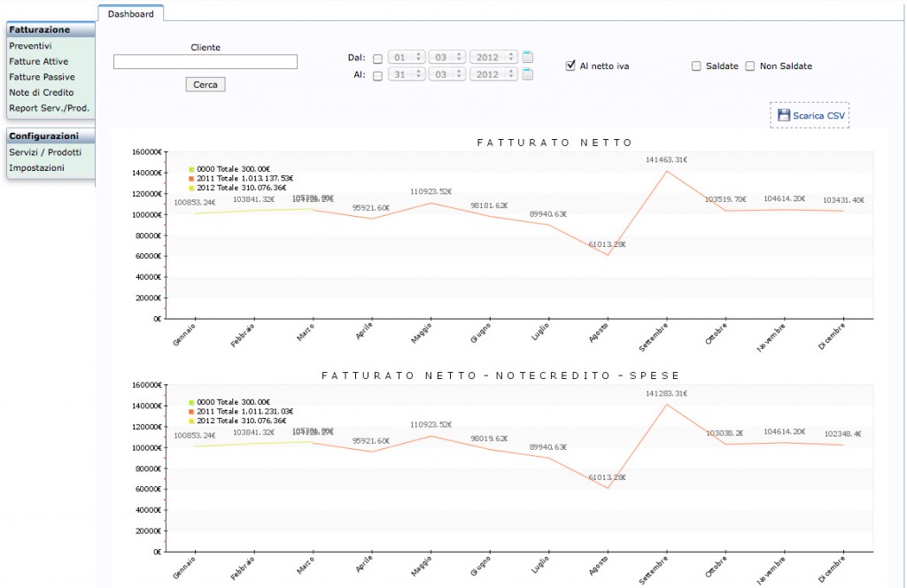Click the Scarica CSV download link

(x=818, y=116)
